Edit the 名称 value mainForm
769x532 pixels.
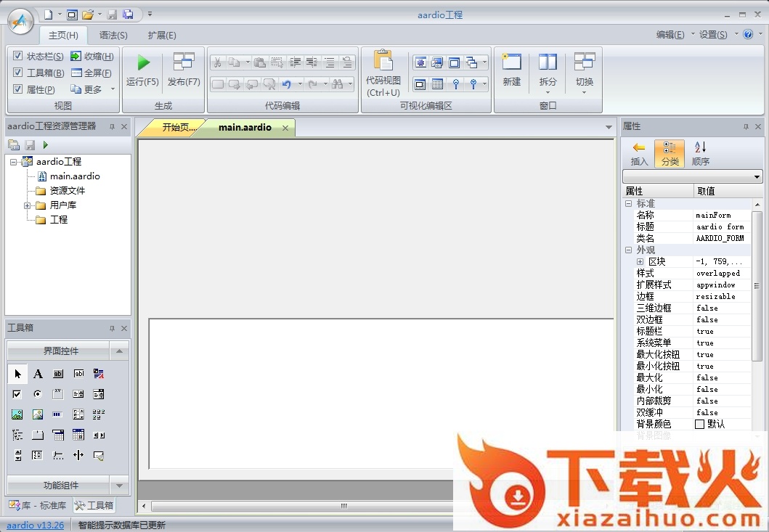pyautogui.click(x=720, y=215)
